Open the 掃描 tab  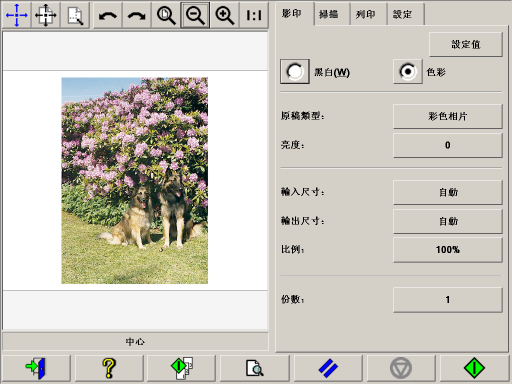point(332,14)
